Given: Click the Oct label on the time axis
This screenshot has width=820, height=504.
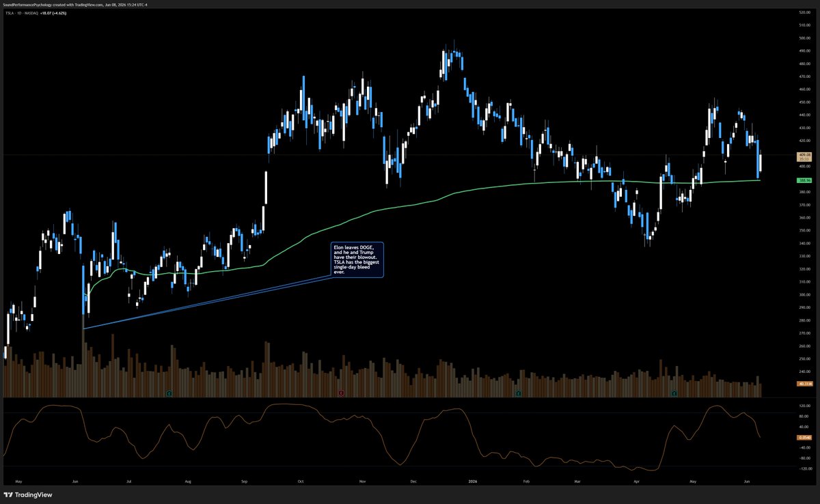Looking at the screenshot, I should click(x=301, y=481).
